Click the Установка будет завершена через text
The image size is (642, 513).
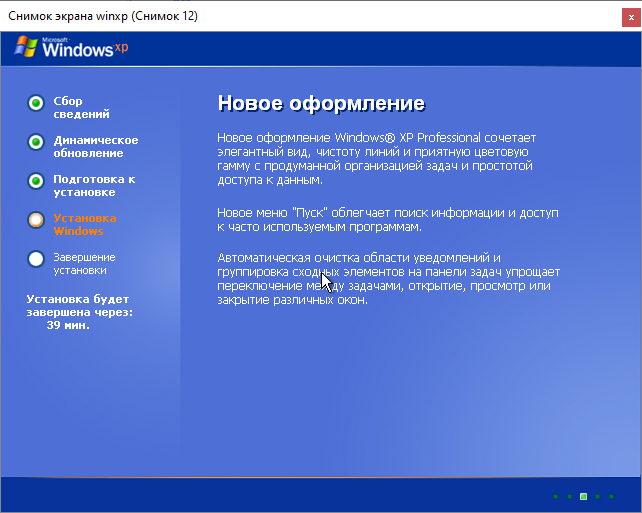[x=79, y=305]
